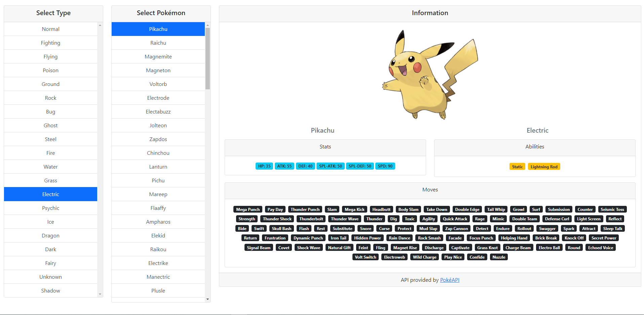The height and width of the screenshot is (315, 644).
Task: Click the Thunderbolt move badge
Action: (311, 219)
